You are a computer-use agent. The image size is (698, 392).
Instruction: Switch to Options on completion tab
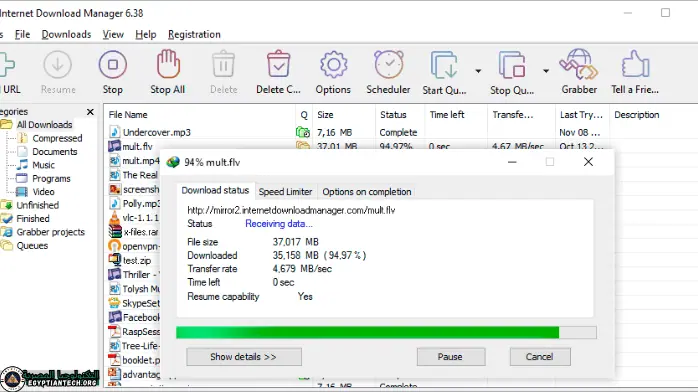point(367,192)
